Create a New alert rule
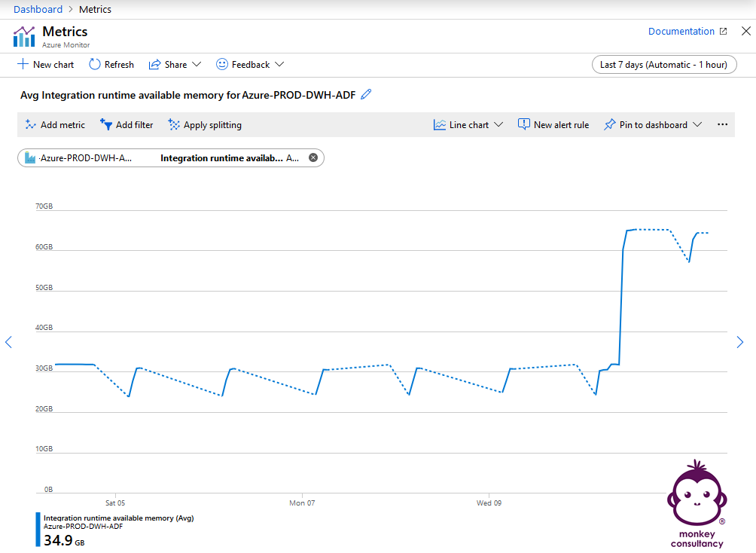Viewport: 756px width, 553px height. tap(553, 124)
